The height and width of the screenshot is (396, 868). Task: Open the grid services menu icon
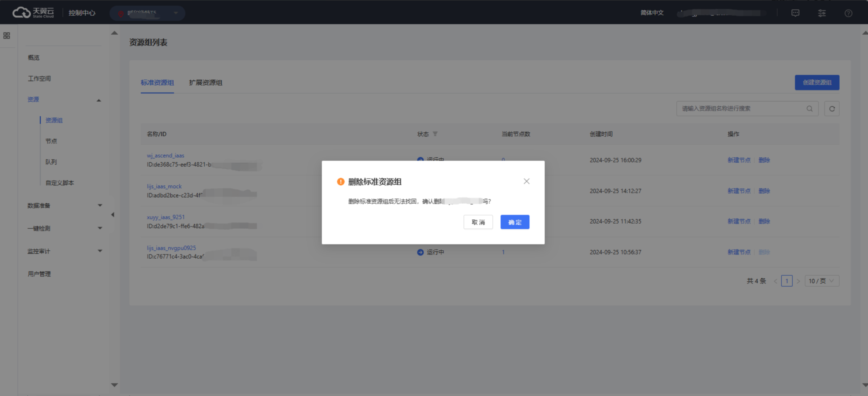(x=6, y=35)
